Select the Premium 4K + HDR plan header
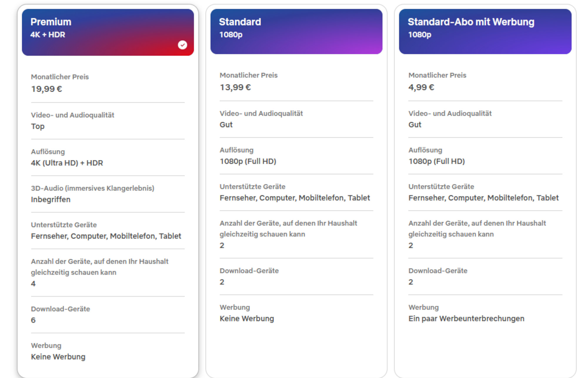Screen dimensions: 588x378 click(x=108, y=32)
